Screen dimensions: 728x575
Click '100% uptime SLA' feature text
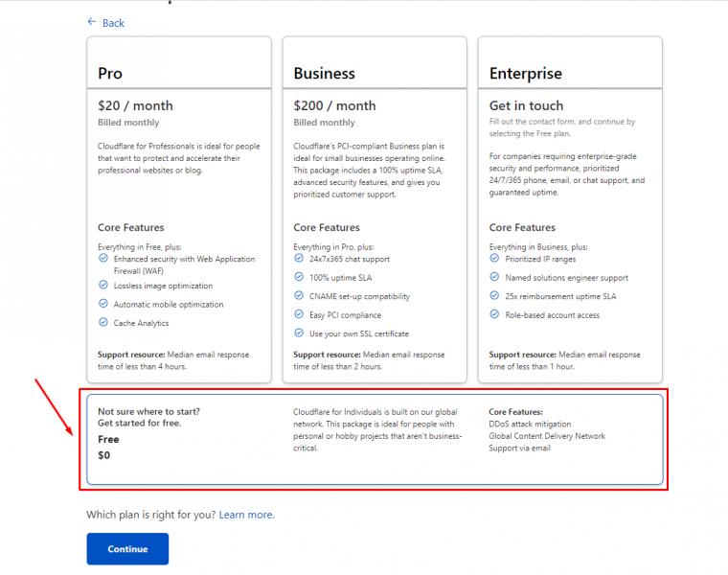tap(340, 278)
